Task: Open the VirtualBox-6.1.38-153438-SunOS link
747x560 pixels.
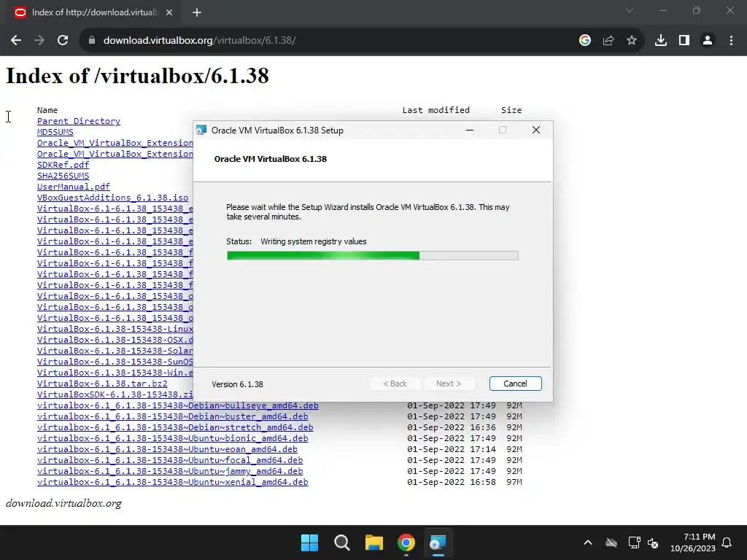Action: coord(115,362)
